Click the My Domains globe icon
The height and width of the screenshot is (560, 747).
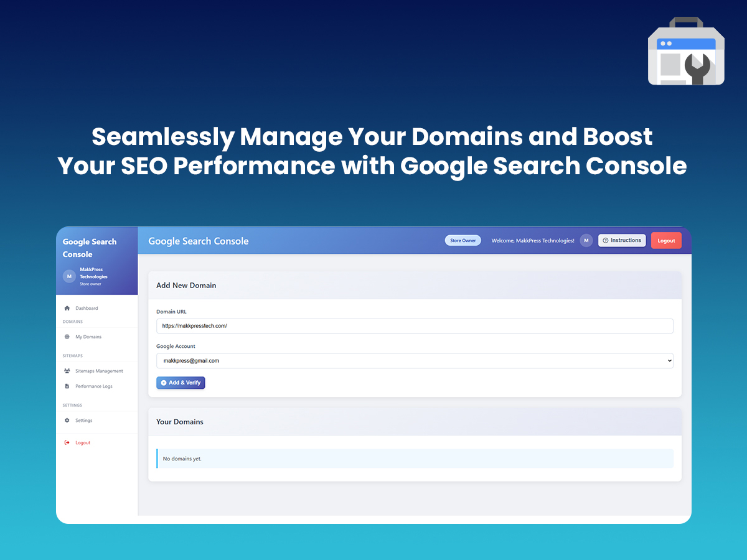click(67, 337)
